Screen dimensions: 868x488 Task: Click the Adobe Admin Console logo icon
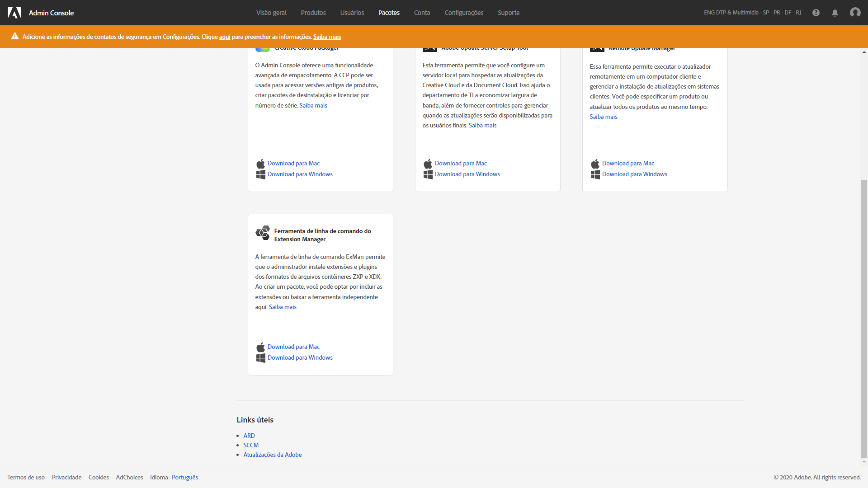pyautogui.click(x=13, y=13)
